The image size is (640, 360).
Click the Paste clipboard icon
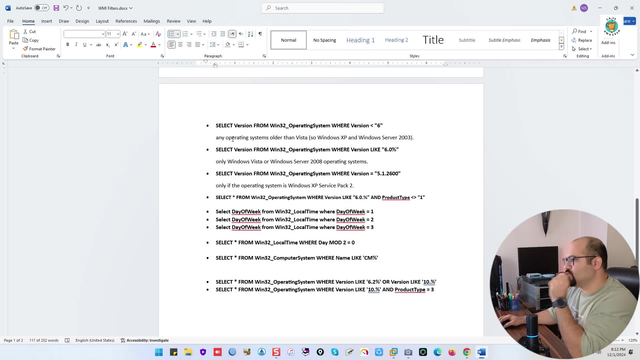(x=14, y=35)
